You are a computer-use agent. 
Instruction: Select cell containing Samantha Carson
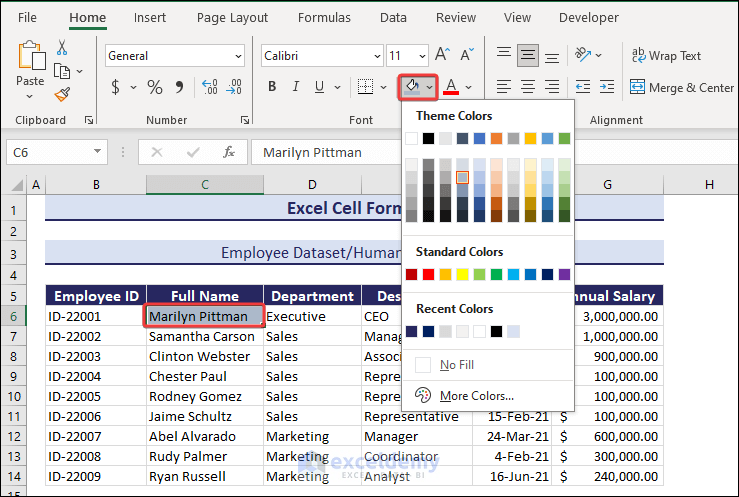coord(204,337)
